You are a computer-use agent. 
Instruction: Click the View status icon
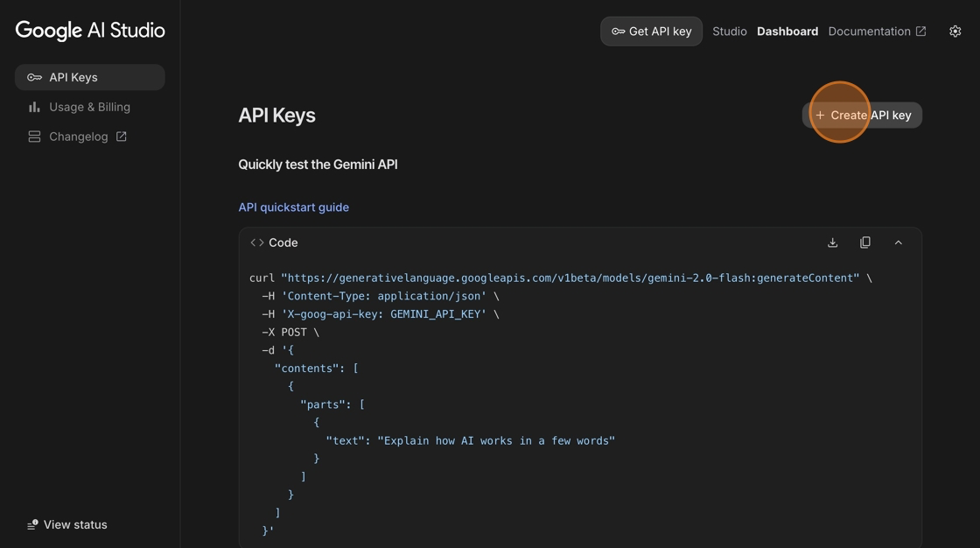coord(32,524)
